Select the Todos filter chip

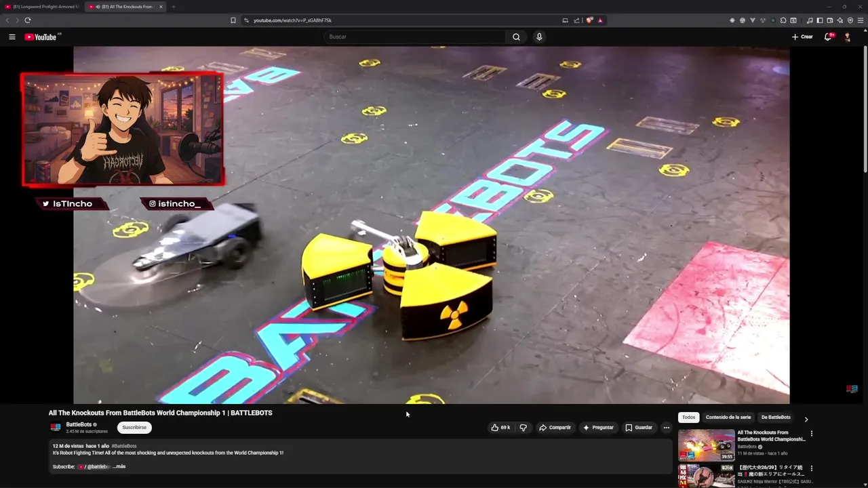pos(688,418)
